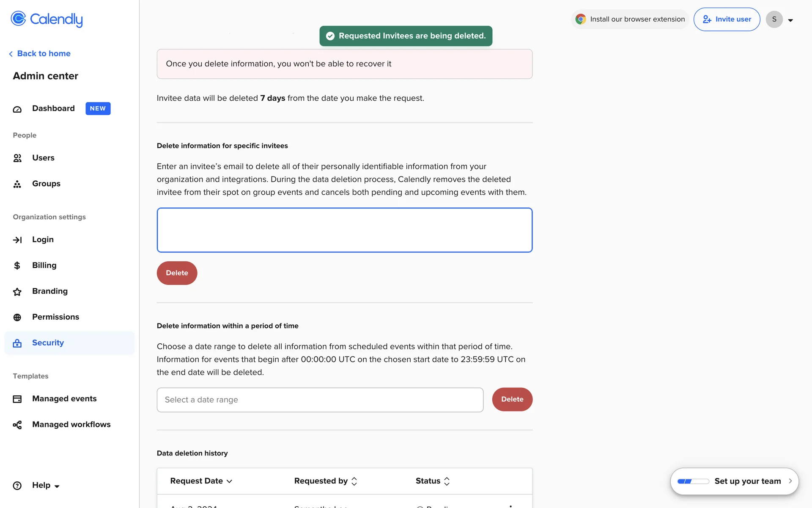812x508 pixels.
Task: Click the Set up your team progress bar
Action: [x=693, y=481]
